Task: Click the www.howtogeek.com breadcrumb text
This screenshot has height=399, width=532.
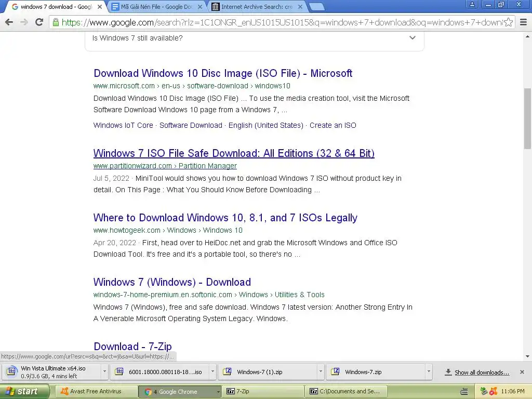Action: click(x=168, y=230)
